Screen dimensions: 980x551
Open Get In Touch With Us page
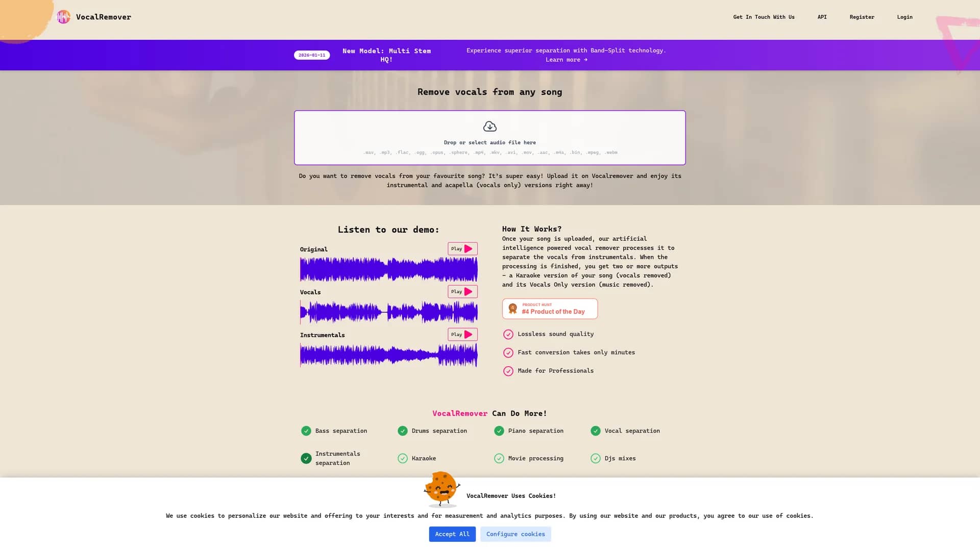764,17
